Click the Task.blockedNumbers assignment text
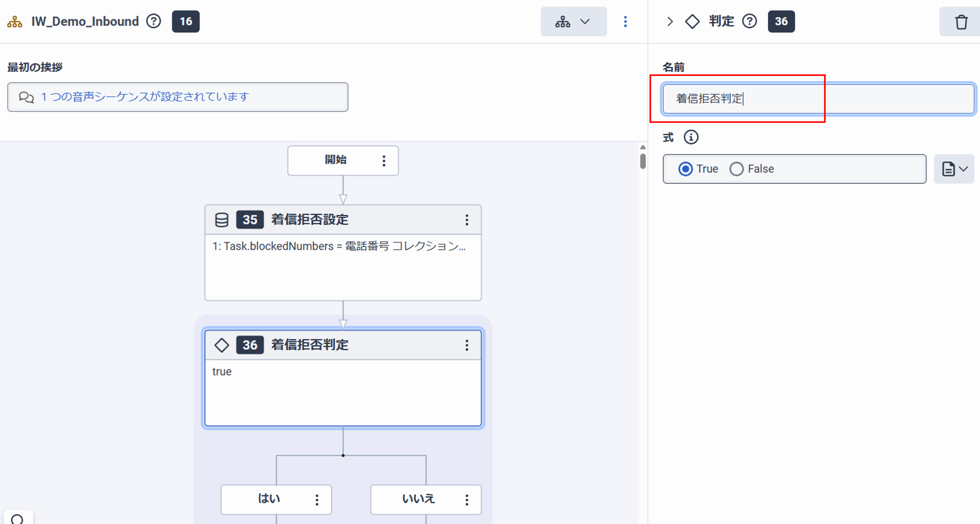Viewport: 980px width, 524px height. [339, 246]
